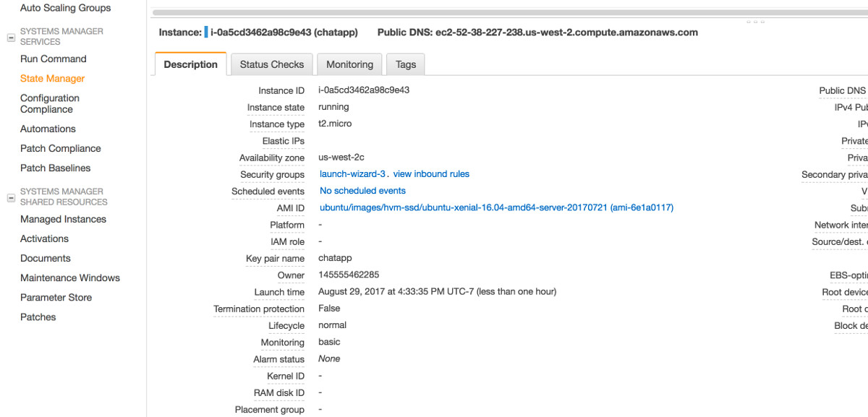
Task: Select the Description tab
Action: (x=190, y=64)
